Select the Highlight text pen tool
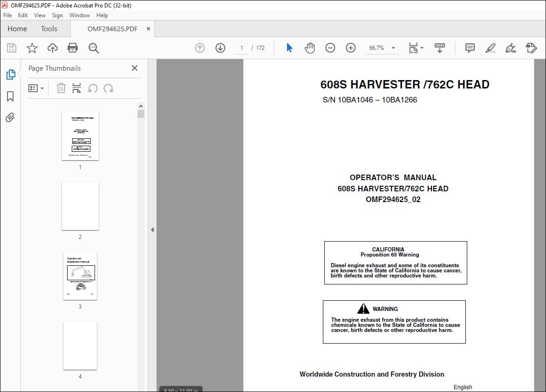This screenshot has height=392, width=546. click(x=490, y=47)
